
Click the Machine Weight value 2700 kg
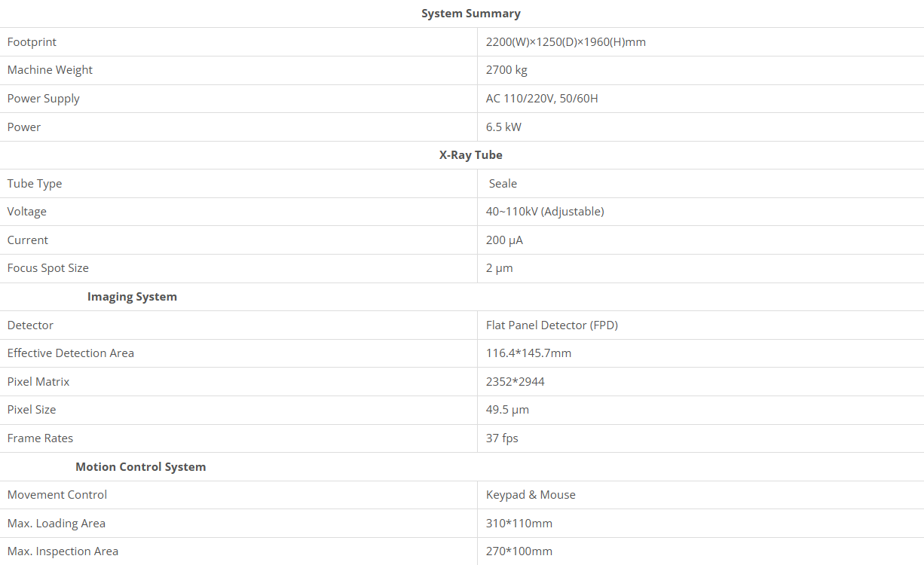[x=506, y=70]
